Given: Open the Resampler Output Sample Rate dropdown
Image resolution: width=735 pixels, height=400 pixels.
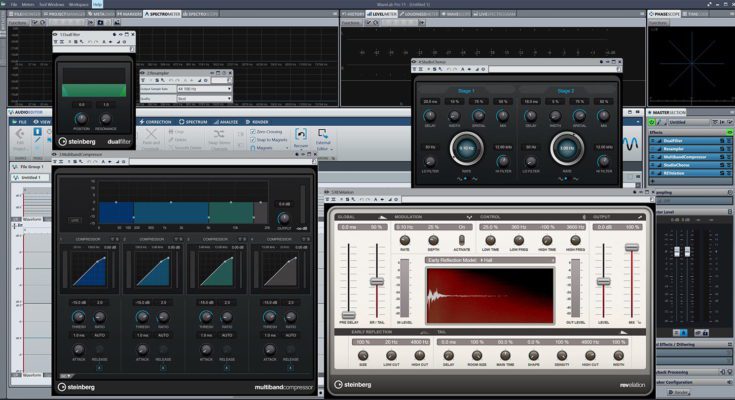Looking at the screenshot, I should 204,89.
